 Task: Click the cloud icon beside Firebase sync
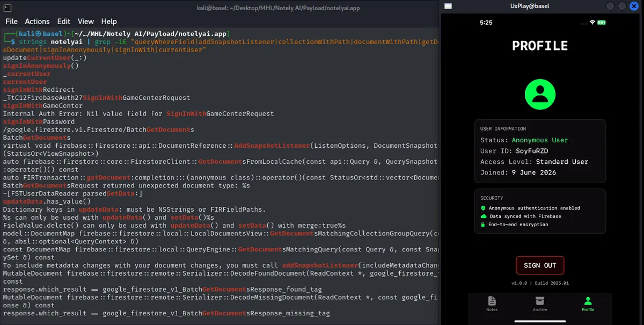(483, 216)
